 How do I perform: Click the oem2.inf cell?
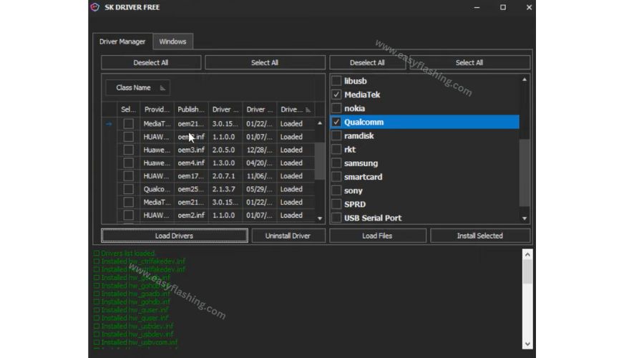pos(191,216)
